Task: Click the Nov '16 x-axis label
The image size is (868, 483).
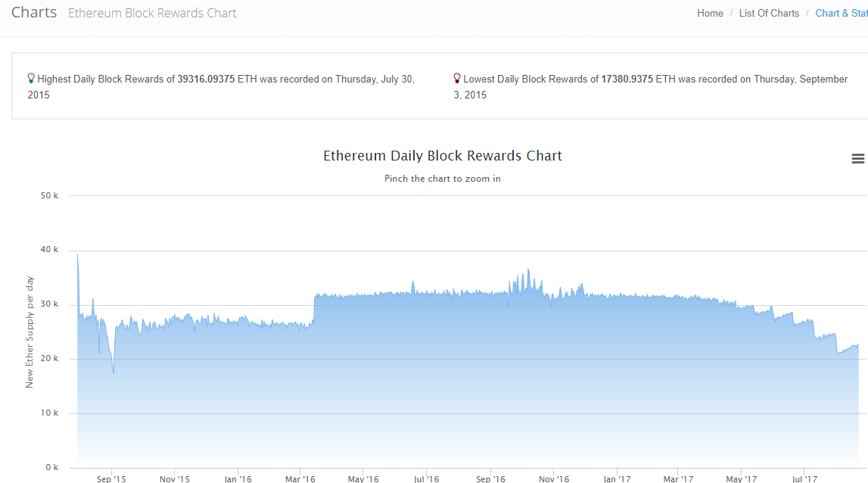Action: pyautogui.click(x=554, y=478)
